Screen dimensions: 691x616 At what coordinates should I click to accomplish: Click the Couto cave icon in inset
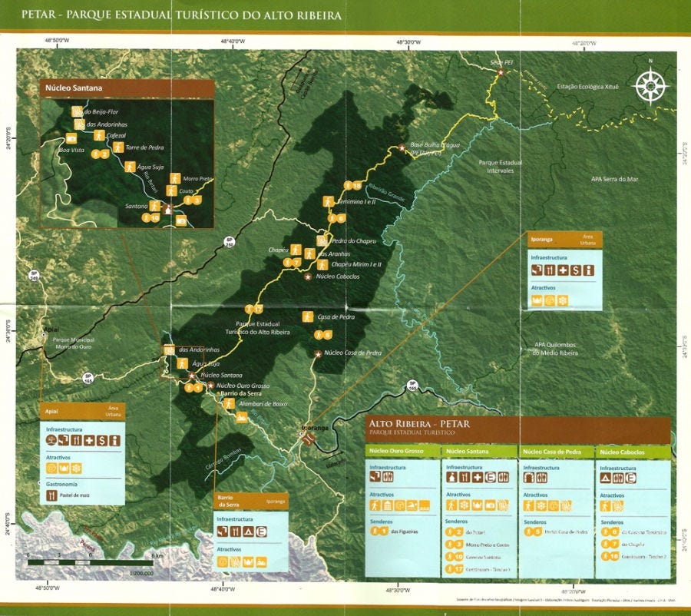tap(171, 190)
